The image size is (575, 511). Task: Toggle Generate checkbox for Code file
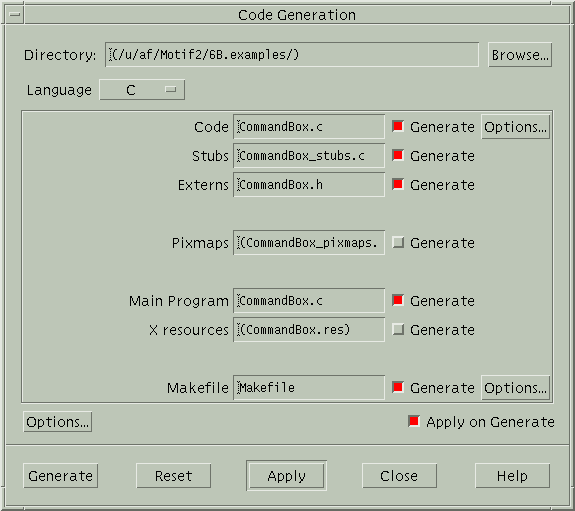coord(398,127)
